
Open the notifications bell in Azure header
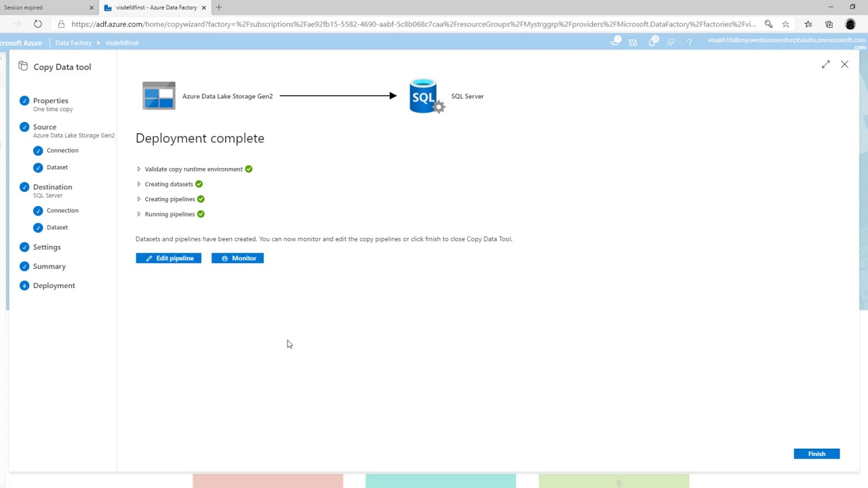tap(652, 42)
